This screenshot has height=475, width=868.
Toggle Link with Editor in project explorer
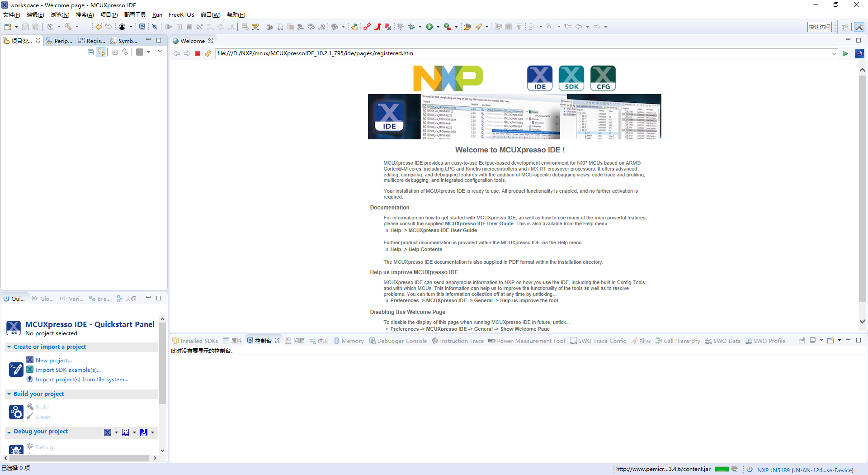click(101, 52)
